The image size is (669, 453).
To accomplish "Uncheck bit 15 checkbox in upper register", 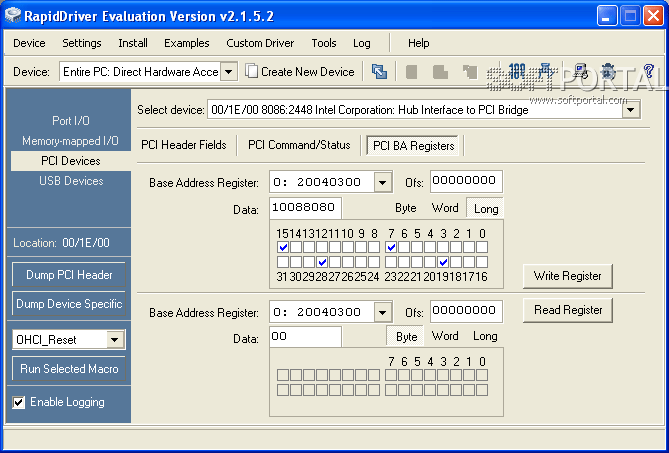I will [284, 247].
